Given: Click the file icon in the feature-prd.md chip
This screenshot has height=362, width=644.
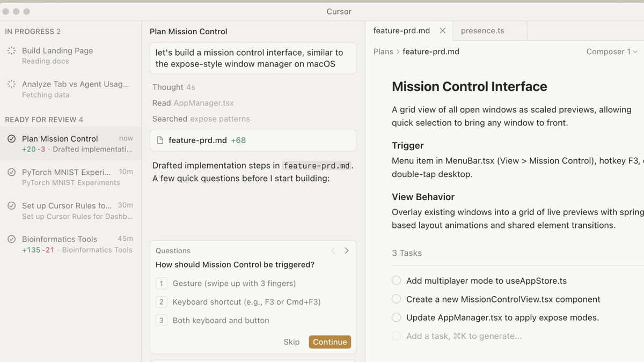Looking at the screenshot, I should 160,141.
